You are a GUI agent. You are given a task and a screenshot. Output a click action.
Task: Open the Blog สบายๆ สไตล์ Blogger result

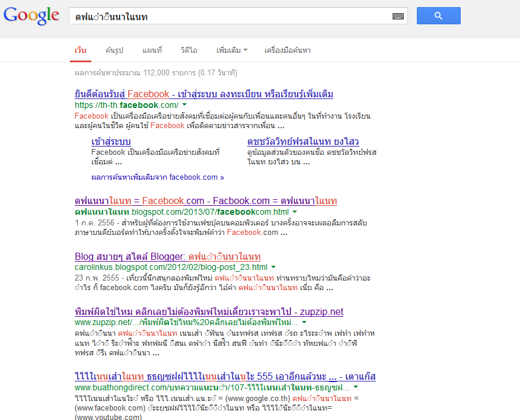point(167,256)
